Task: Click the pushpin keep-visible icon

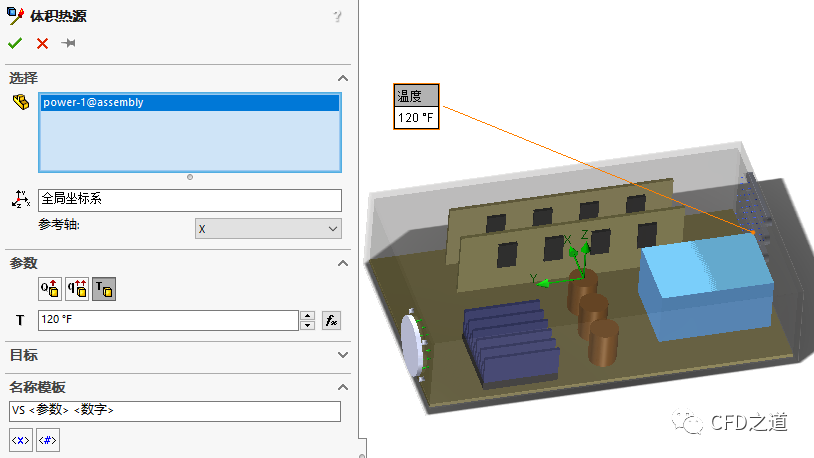Action: [69, 43]
